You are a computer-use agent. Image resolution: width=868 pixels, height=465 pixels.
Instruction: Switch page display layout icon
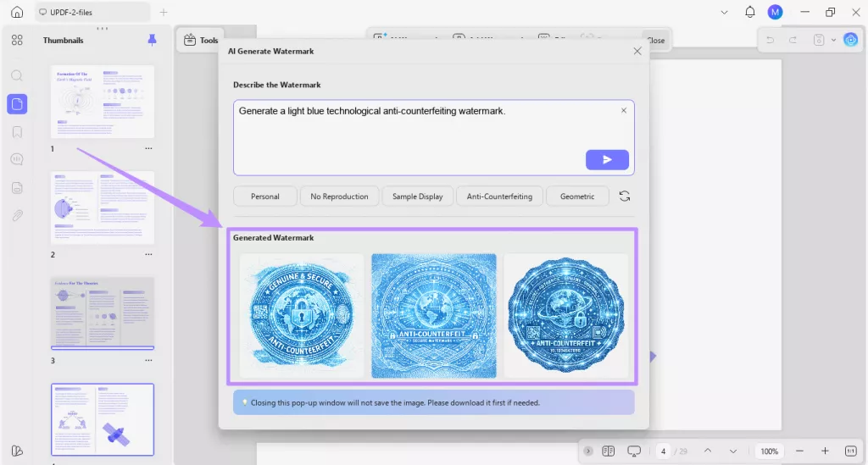[x=609, y=451]
